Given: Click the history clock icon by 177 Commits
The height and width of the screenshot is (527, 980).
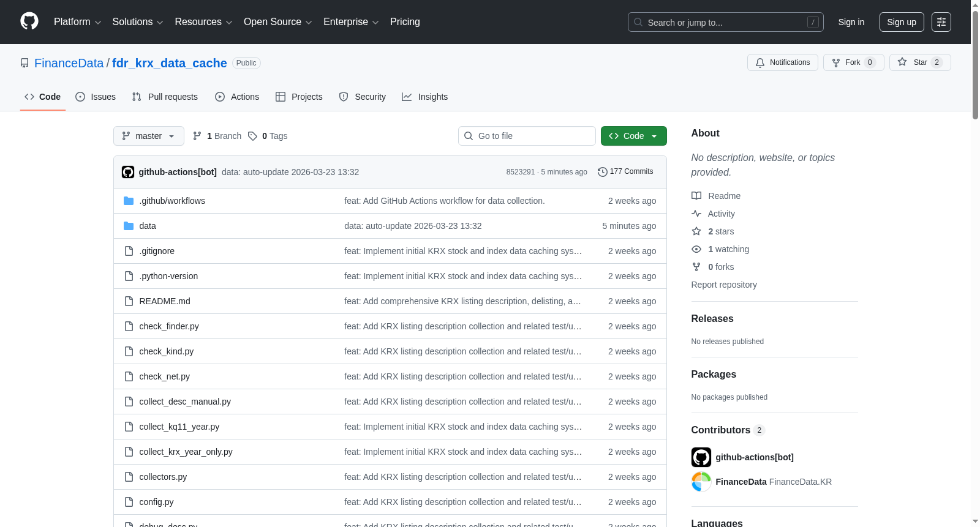Looking at the screenshot, I should 603,172.
